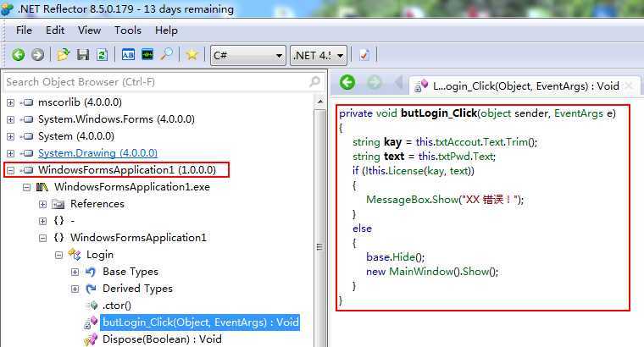Click the References folder icon
Image resolution: width=644 pixels, height=347 pixels.
[58, 204]
